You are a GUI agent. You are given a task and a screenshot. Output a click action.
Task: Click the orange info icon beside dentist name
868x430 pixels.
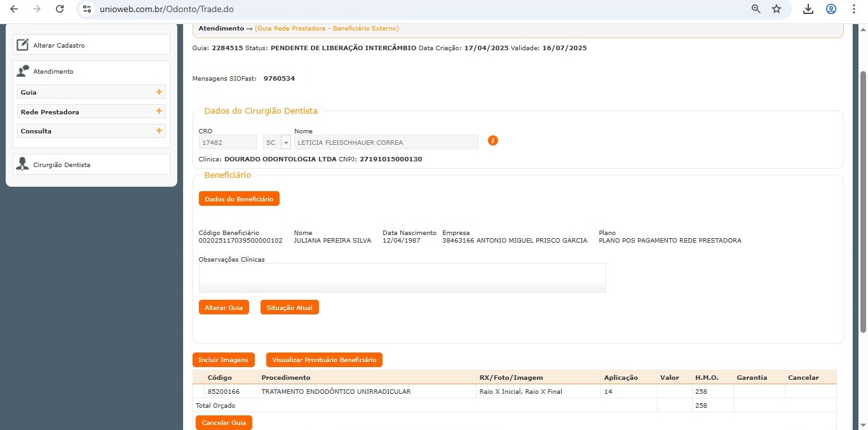492,140
